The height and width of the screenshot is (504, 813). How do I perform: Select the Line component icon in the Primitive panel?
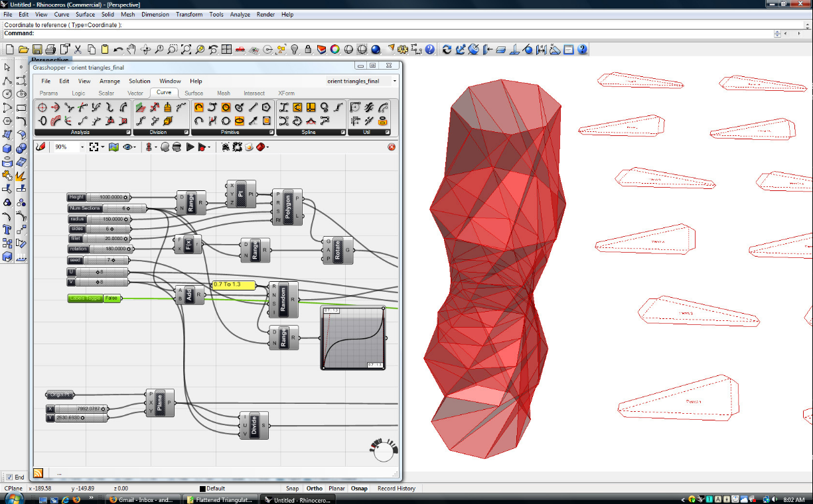coord(253,107)
